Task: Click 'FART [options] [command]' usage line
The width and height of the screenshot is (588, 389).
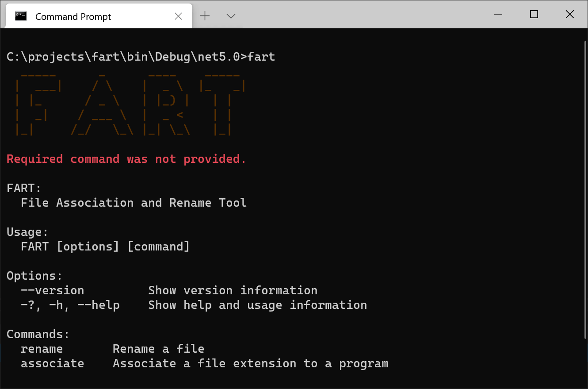Action: coord(105,246)
